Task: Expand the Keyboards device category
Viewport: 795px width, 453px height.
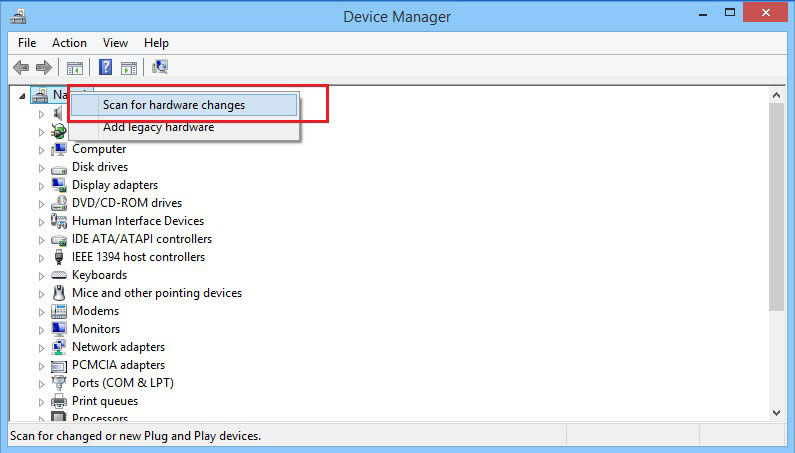Action: click(x=42, y=275)
